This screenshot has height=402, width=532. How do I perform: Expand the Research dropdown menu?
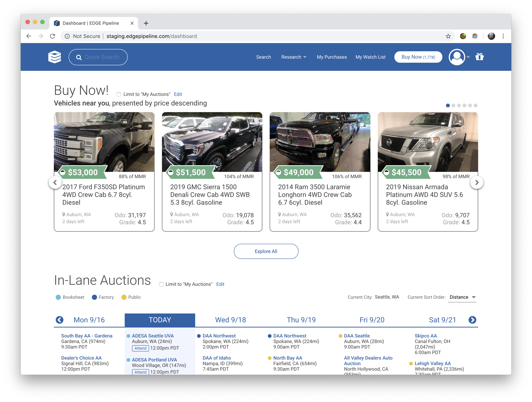(x=294, y=57)
